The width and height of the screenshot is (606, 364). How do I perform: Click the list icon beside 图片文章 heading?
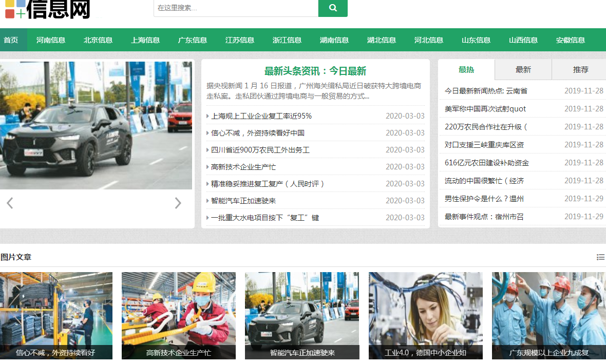(600, 257)
